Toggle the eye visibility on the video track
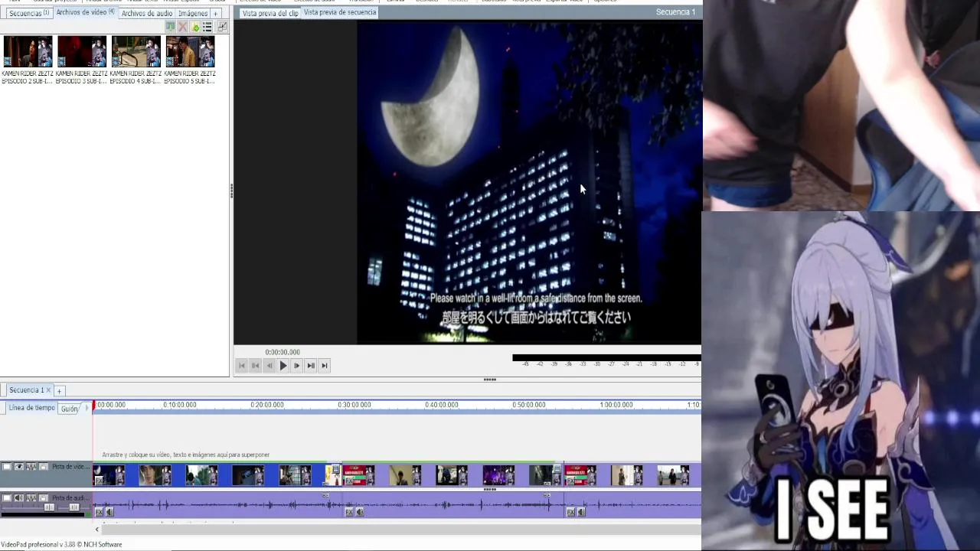The image size is (980, 551). tap(19, 467)
